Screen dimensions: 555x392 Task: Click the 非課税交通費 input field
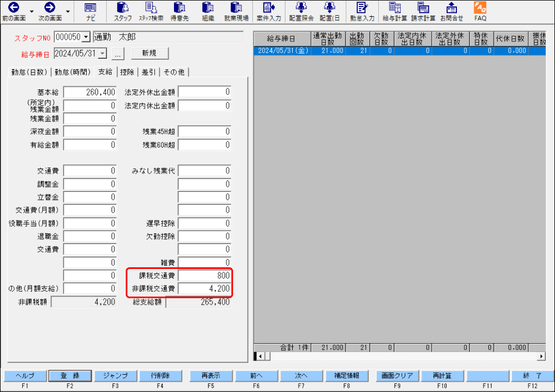click(204, 288)
